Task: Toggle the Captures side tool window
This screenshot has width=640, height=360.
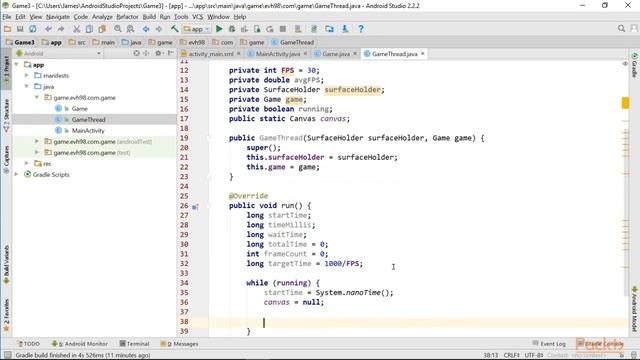Action: coord(6,159)
